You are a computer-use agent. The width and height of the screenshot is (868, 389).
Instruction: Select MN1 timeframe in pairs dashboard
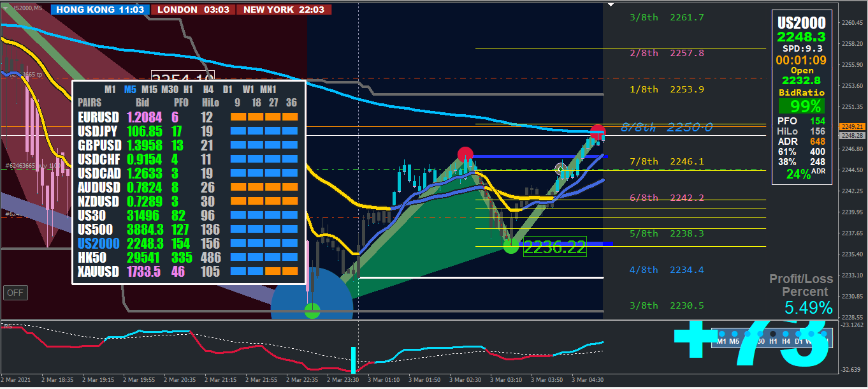(268, 89)
